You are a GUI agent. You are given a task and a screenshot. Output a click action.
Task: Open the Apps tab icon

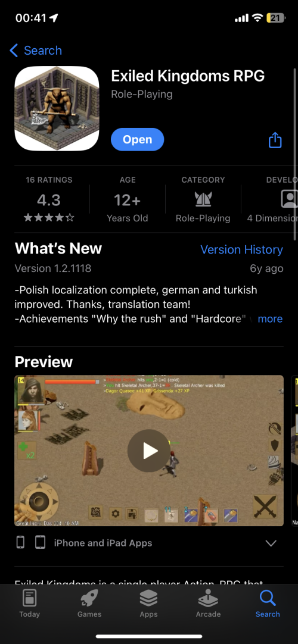click(149, 598)
